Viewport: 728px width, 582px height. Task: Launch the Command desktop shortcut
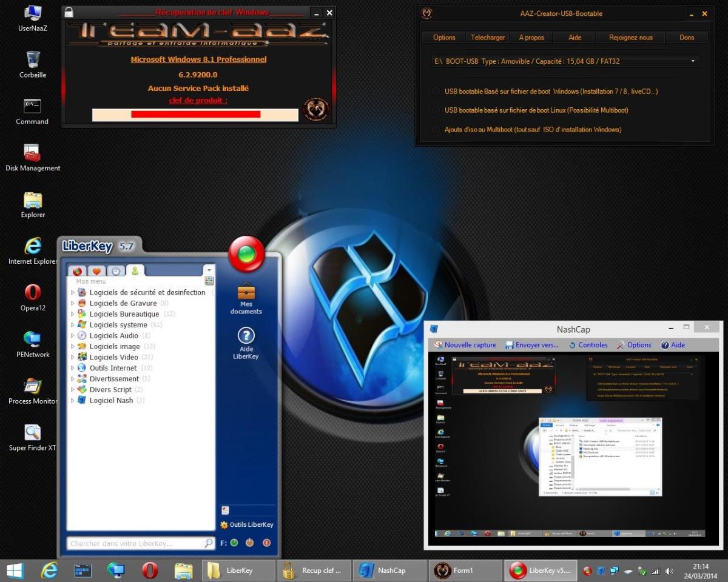click(x=32, y=111)
